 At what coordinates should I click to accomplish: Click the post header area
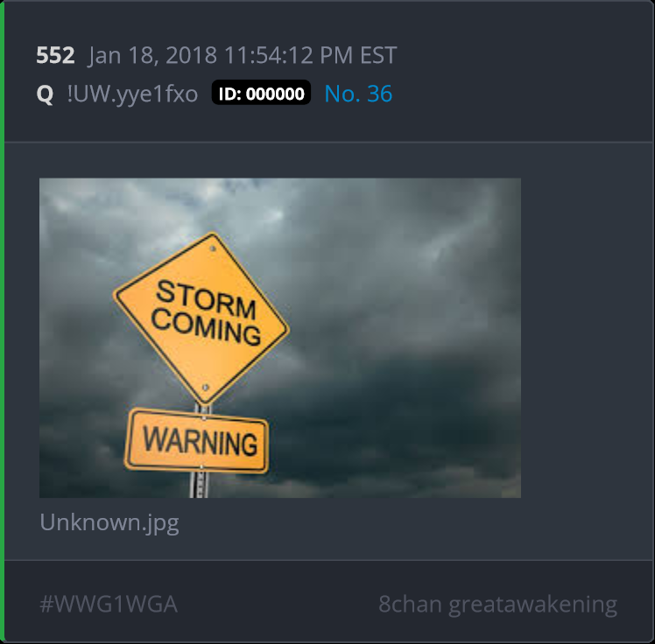[x=329, y=72]
